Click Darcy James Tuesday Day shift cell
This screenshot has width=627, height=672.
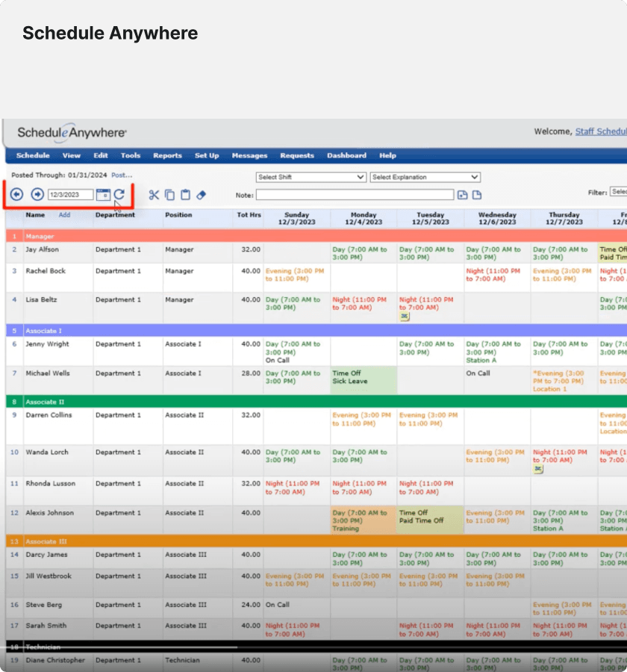pyautogui.click(x=430, y=559)
